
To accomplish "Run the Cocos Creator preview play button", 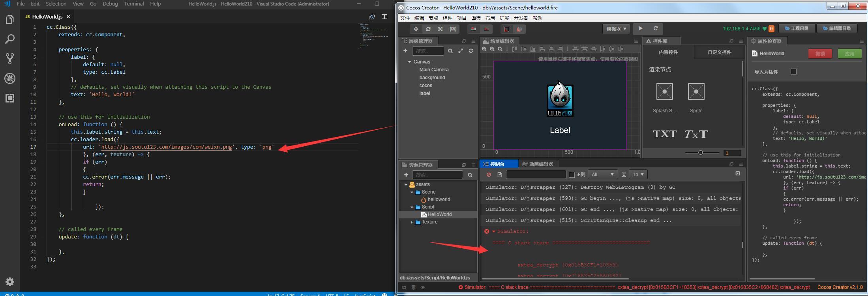I will pyautogui.click(x=640, y=28).
